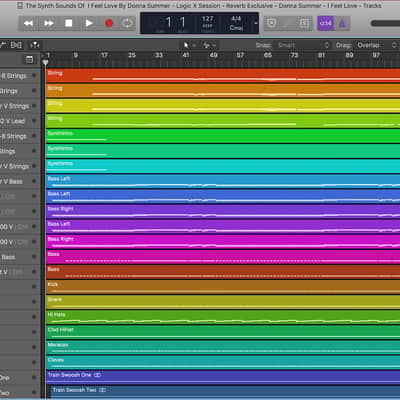
Task: Toggle the dot button on Q V Lead track
Action: pyautogui.click(x=34, y=121)
